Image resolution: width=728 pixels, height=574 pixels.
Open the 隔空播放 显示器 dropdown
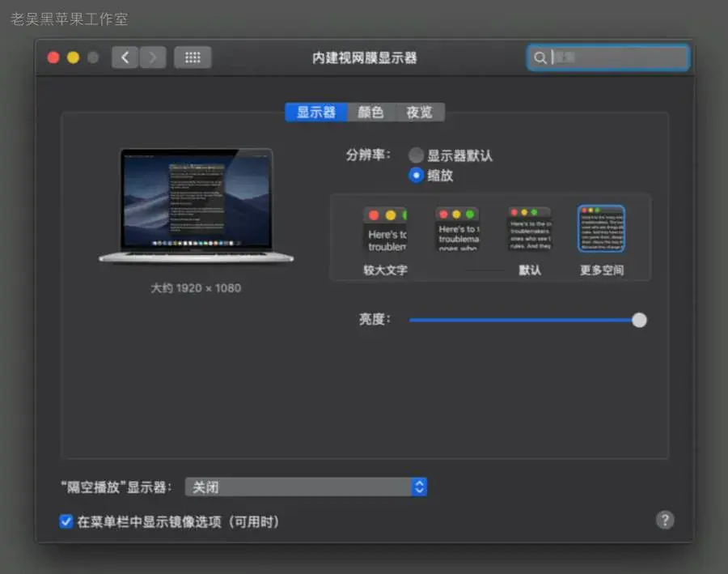306,487
